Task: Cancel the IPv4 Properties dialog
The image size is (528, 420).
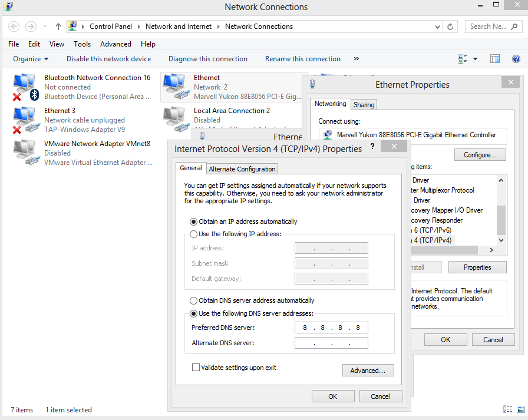Action: 381,396
